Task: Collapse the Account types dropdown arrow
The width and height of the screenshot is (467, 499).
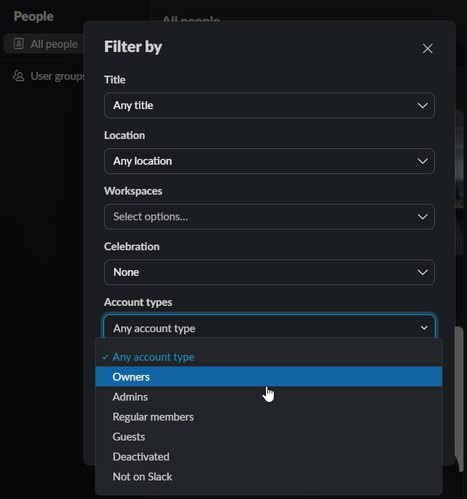Action: click(424, 328)
